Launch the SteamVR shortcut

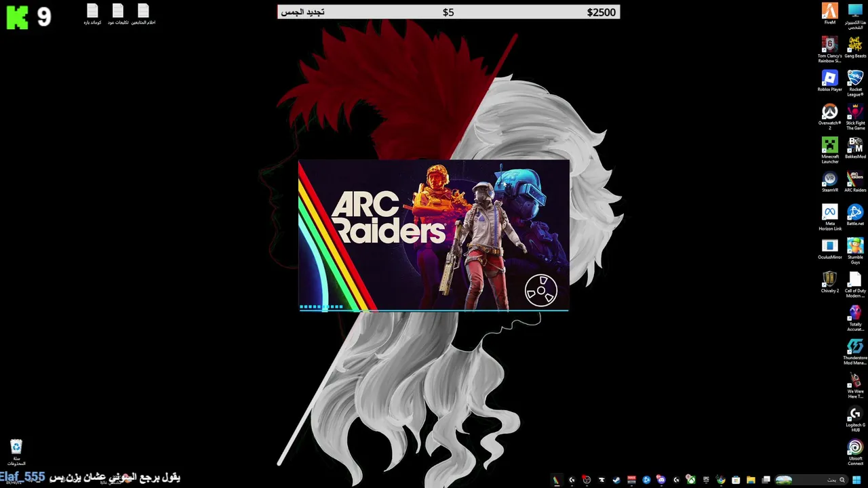pyautogui.click(x=830, y=182)
